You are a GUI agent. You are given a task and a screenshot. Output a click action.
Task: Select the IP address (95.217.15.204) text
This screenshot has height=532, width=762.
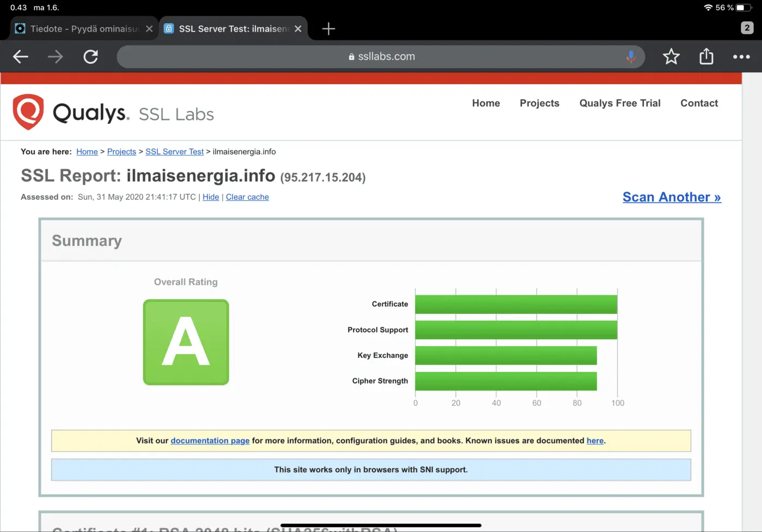pos(323,178)
